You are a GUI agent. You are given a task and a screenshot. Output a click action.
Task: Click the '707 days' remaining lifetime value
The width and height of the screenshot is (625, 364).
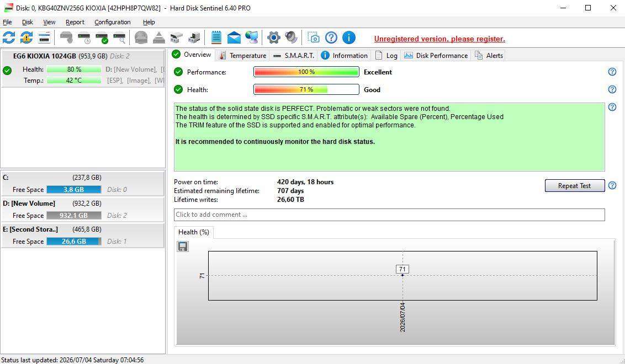coord(290,191)
